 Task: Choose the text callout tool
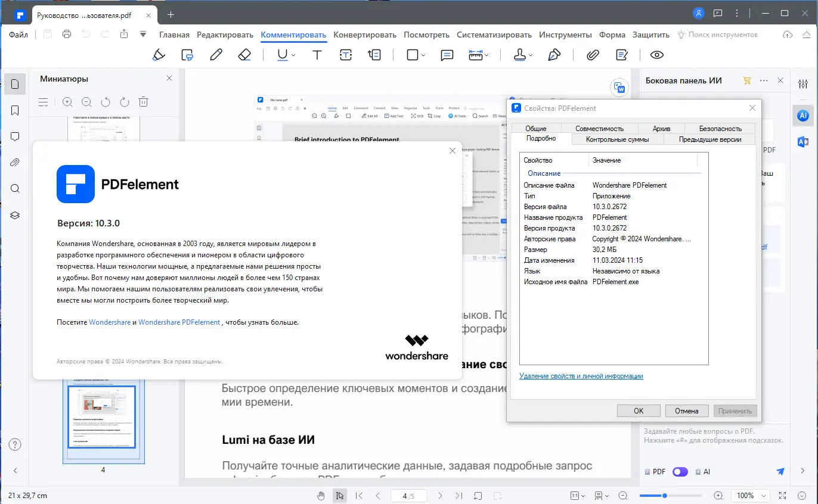(374, 55)
